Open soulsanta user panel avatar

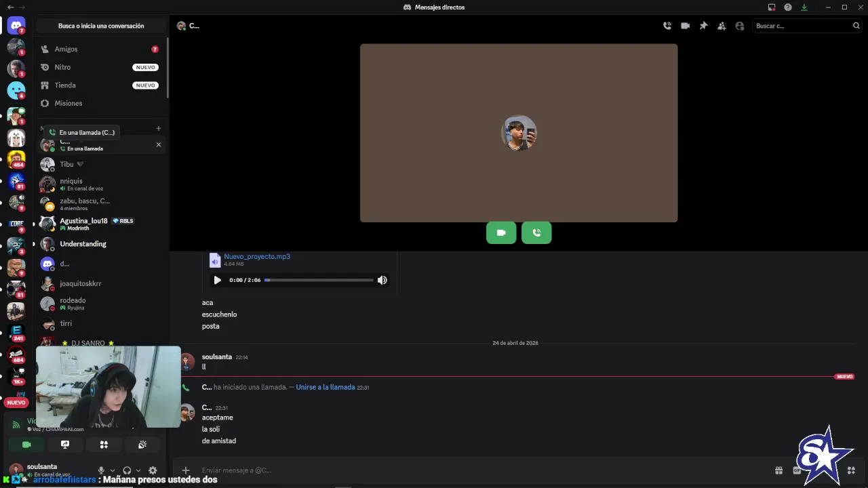click(x=15, y=470)
